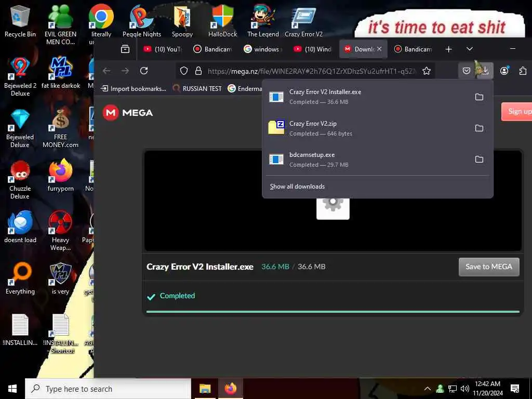The height and width of the screenshot is (399, 532).
Task: Click the Save to MEGA button
Action: (x=489, y=267)
